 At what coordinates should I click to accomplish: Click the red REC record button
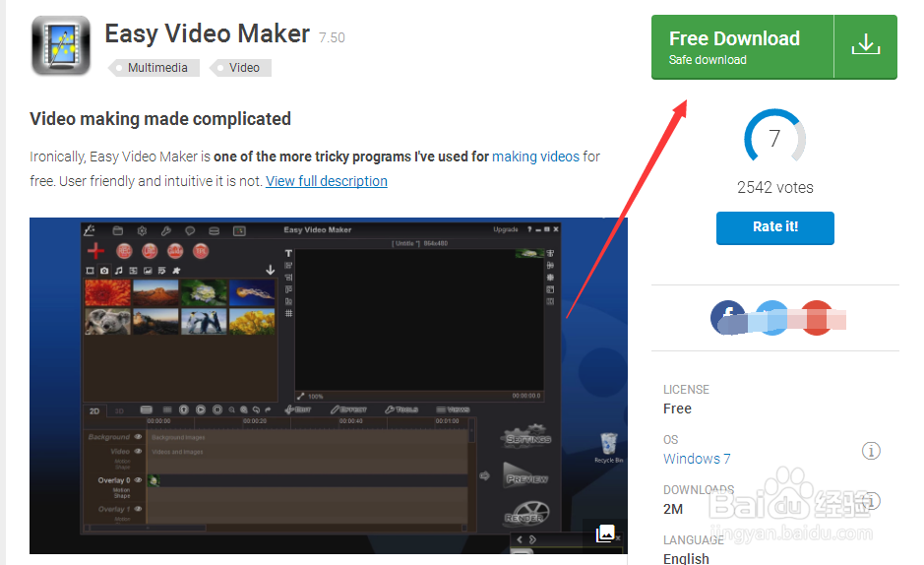tap(124, 252)
